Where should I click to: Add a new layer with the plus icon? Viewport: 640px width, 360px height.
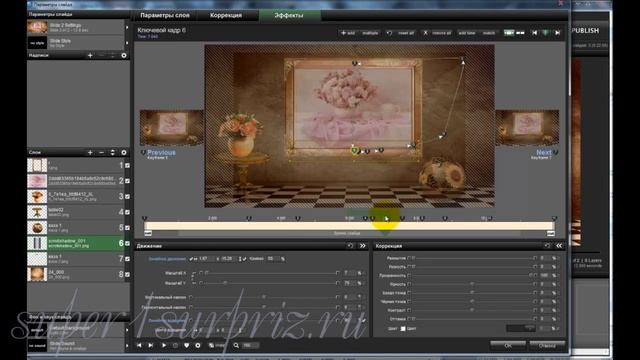coord(90,153)
